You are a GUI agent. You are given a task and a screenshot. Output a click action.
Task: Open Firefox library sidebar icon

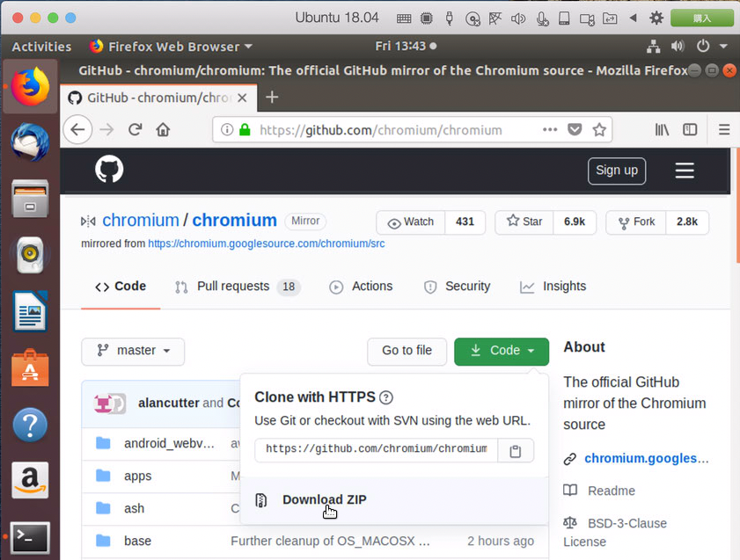[x=662, y=129]
